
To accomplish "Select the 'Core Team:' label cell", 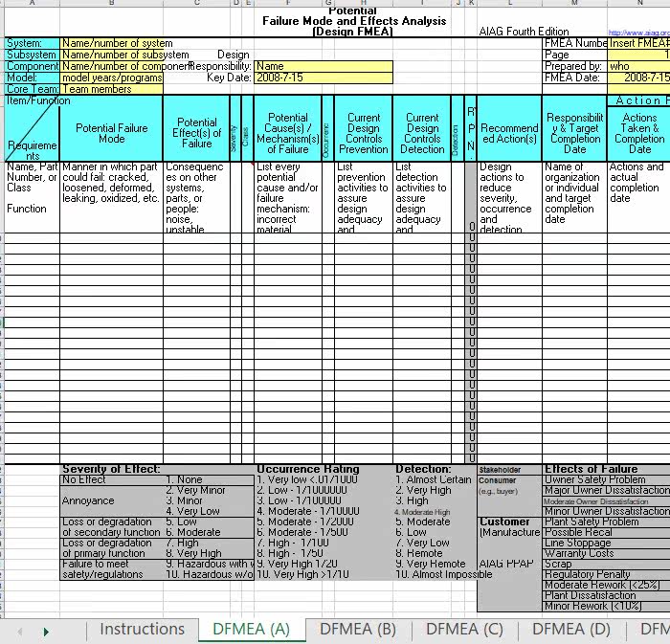I will point(32,89).
